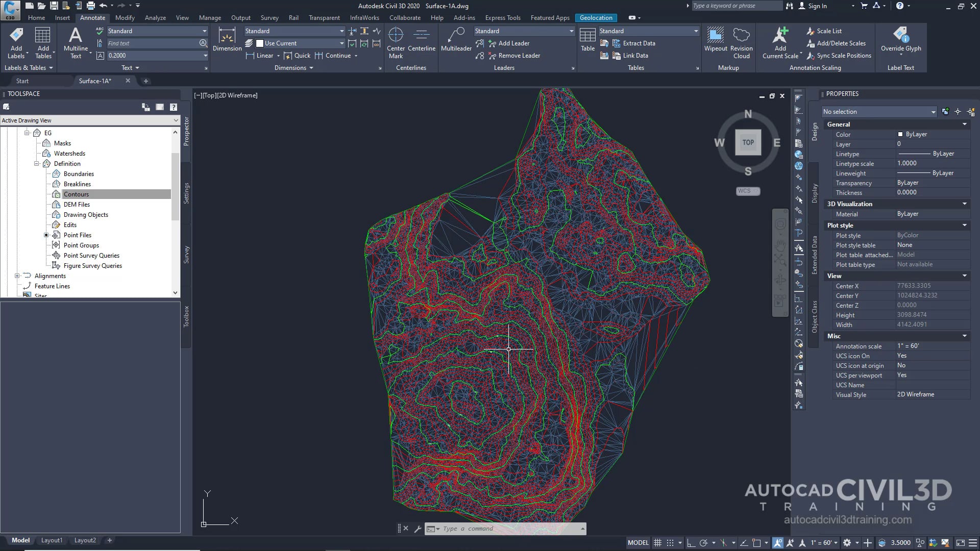Open the Active Drawing View dropdown
Image resolution: width=980 pixels, height=551 pixels.
tap(176, 120)
